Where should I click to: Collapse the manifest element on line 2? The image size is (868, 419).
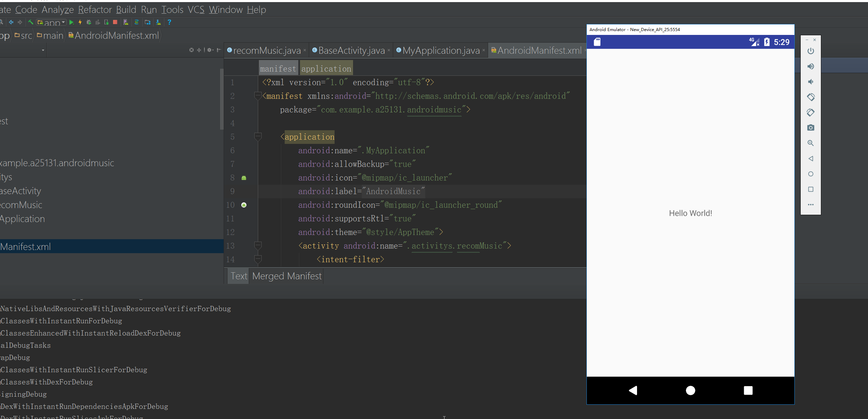coord(258,96)
